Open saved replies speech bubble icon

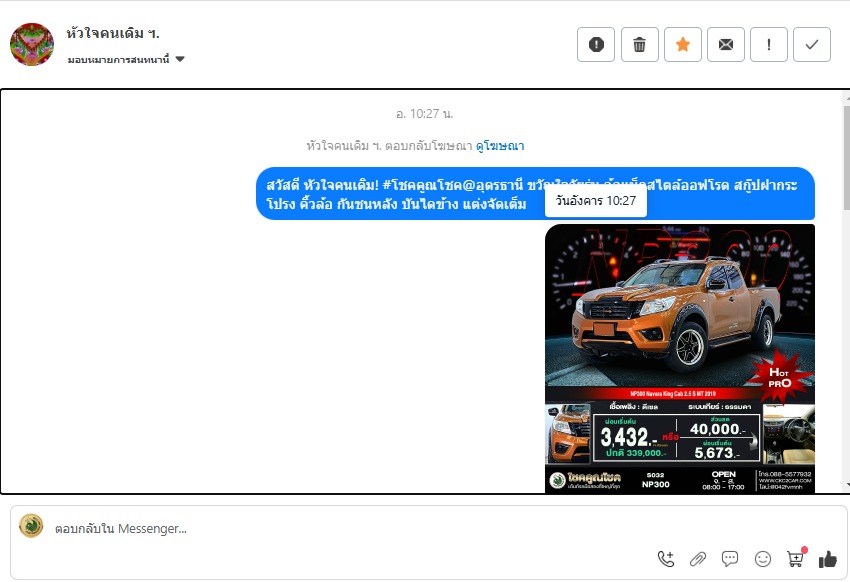point(730,559)
